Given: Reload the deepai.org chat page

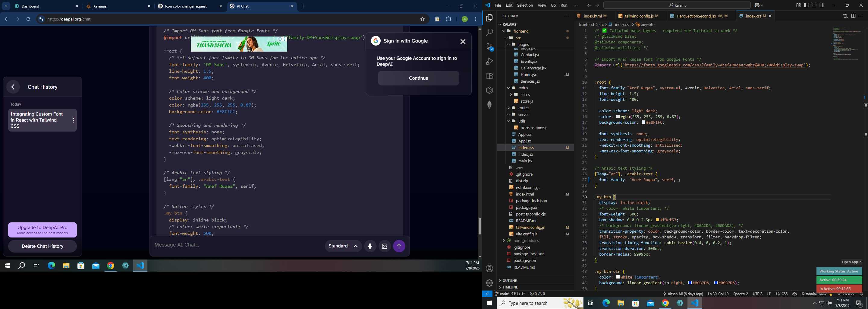Looking at the screenshot, I should click(x=29, y=19).
